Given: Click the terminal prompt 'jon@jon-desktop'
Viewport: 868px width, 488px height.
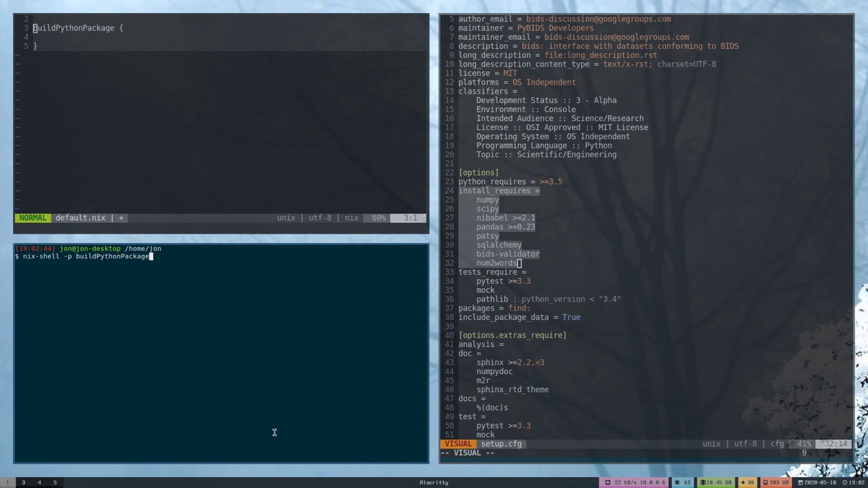Looking at the screenshot, I should pyautogui.click(x=90, y=249).
